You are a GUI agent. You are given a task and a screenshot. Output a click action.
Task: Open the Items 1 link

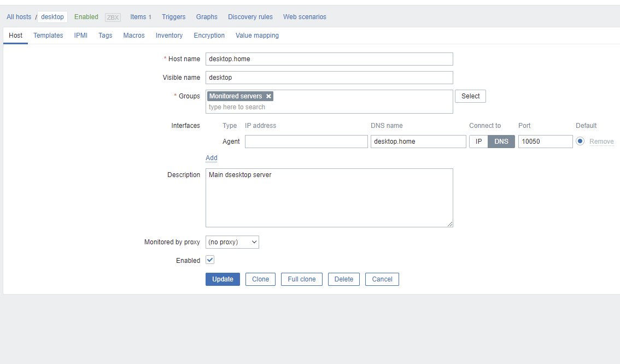coord(141,17)
